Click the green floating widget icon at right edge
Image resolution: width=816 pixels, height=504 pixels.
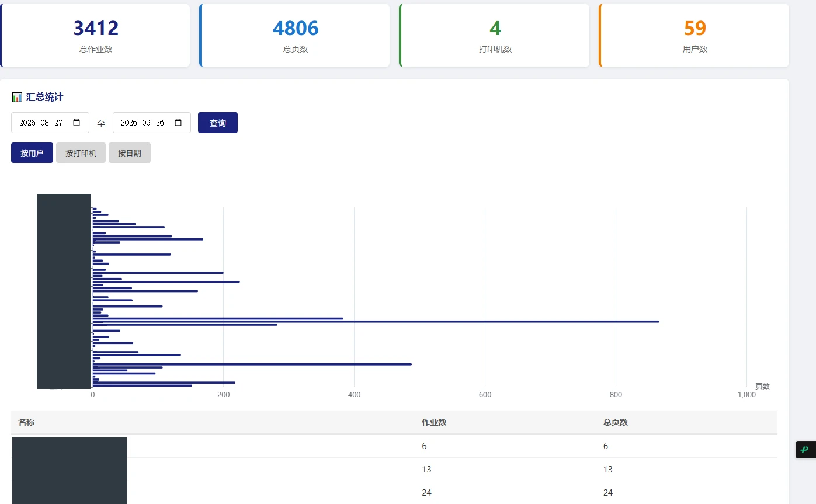(x=805, y=449)
